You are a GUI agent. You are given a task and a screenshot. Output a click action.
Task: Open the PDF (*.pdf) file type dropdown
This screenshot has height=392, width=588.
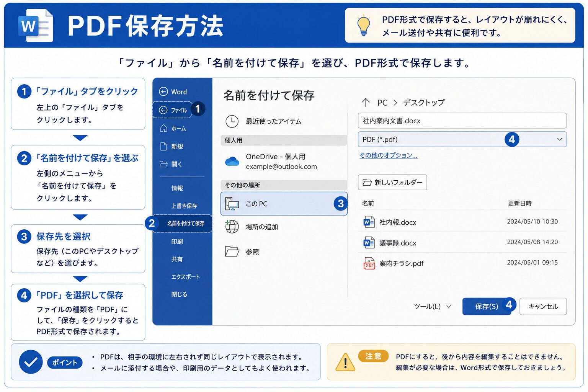462,139
